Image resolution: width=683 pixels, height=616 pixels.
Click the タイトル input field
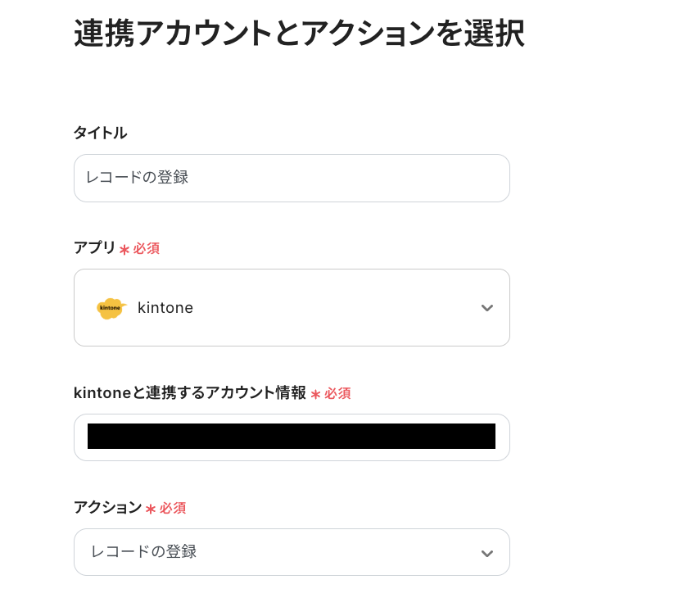point(292,178)
